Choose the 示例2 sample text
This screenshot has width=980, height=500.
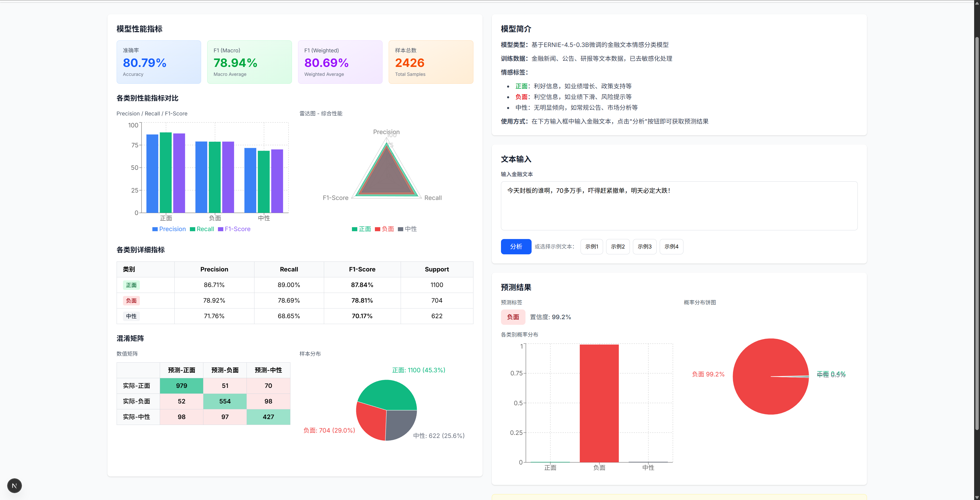pyautogui.click(x=617, y=247)
